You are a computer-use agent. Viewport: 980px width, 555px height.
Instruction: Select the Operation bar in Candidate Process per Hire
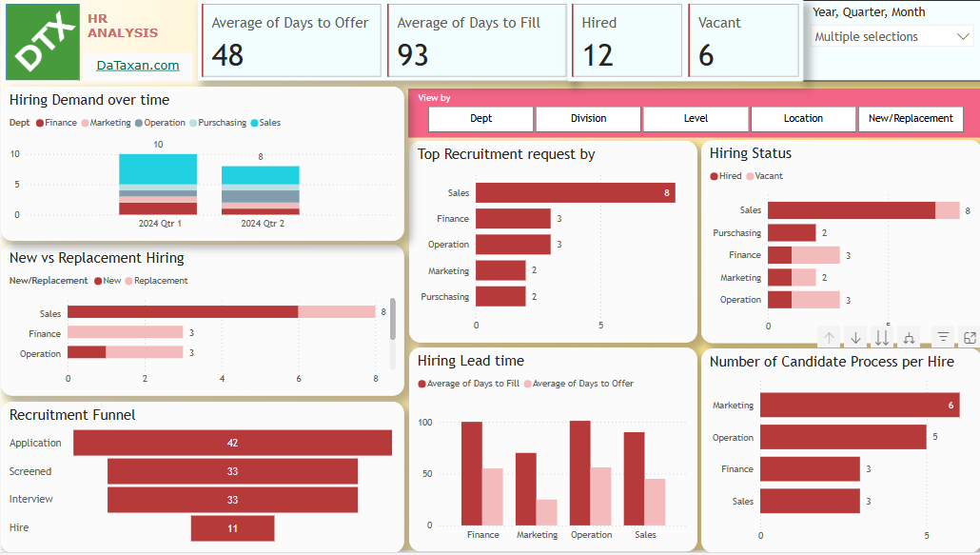(843, 437)
